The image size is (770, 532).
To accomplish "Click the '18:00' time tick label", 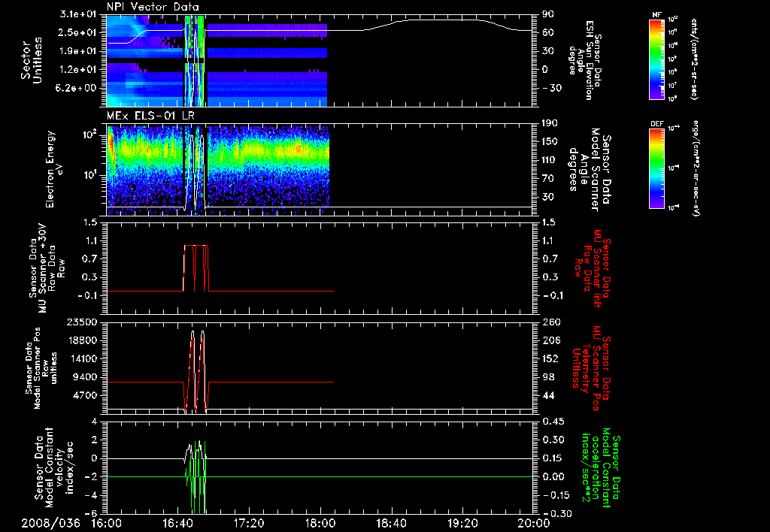I will (320, 523).
